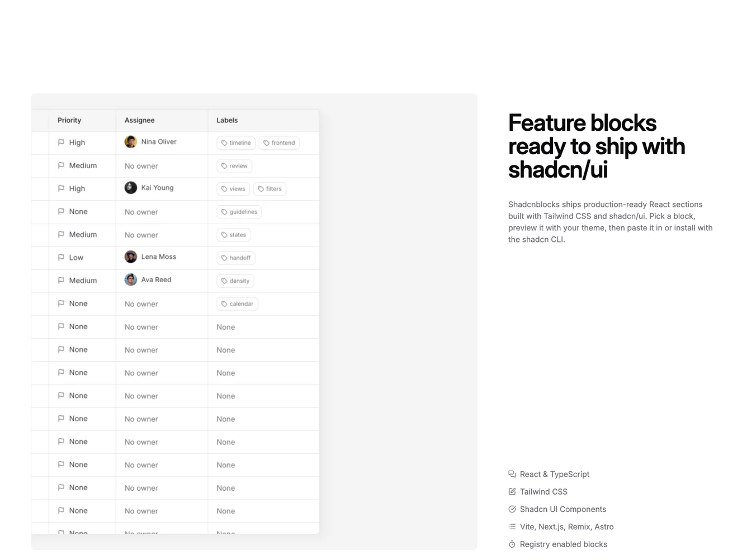Click the filters label tag

[270, 189]
